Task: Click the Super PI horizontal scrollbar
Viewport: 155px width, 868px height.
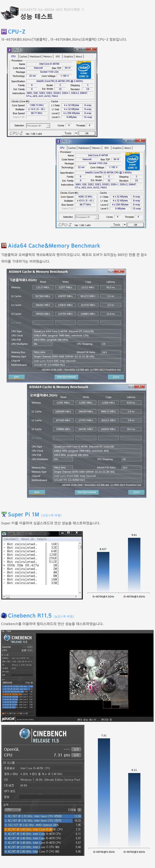Action: 40,597
